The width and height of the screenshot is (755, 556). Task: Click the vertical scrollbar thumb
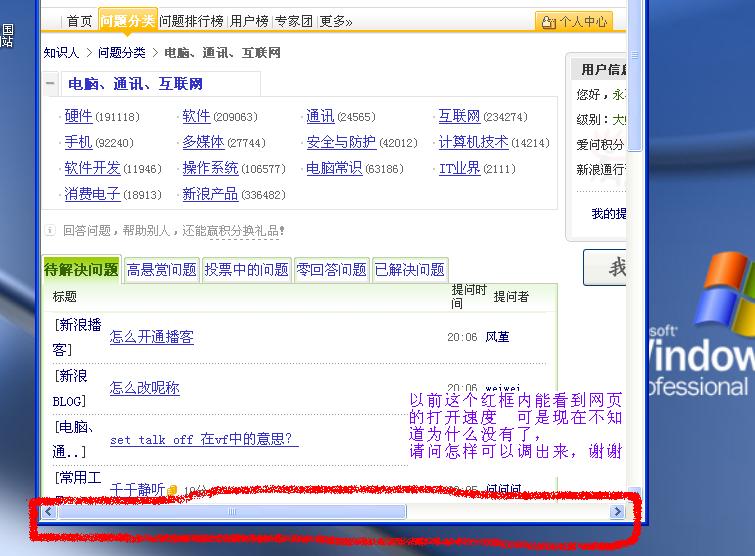pos(635,76)
